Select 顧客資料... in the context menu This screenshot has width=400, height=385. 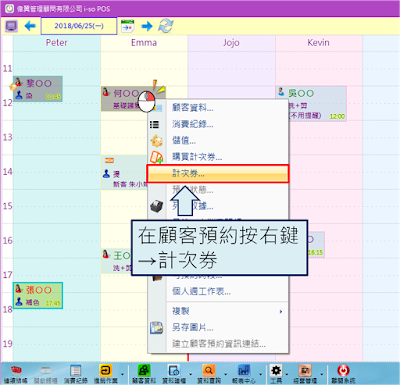coord(218,108)
